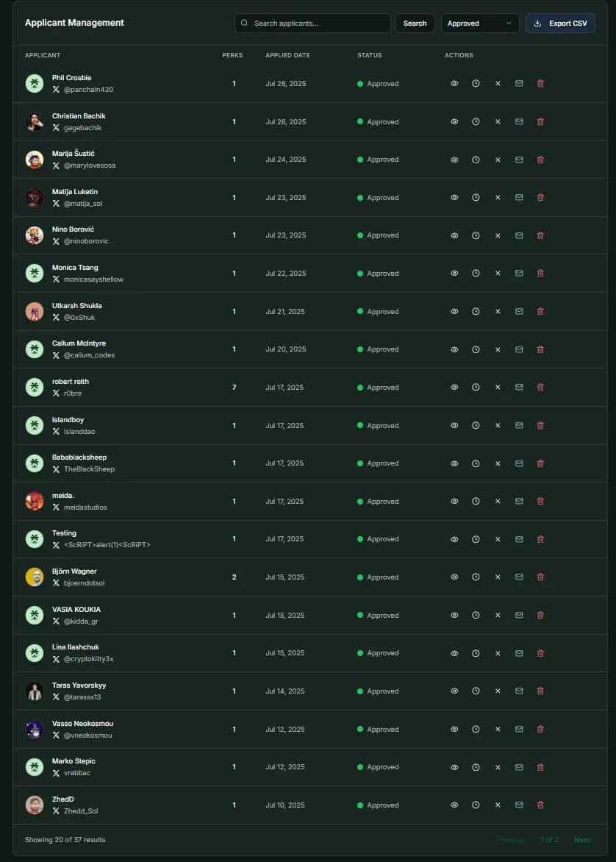Show Taras Yavorskyy details with eye icon

click(x=454, y=691)
